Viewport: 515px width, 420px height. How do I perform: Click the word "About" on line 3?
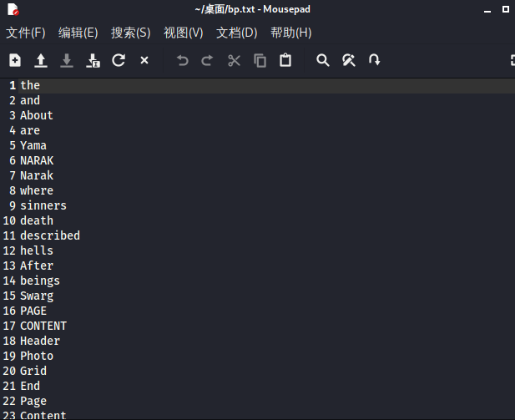tap(37, 115)
